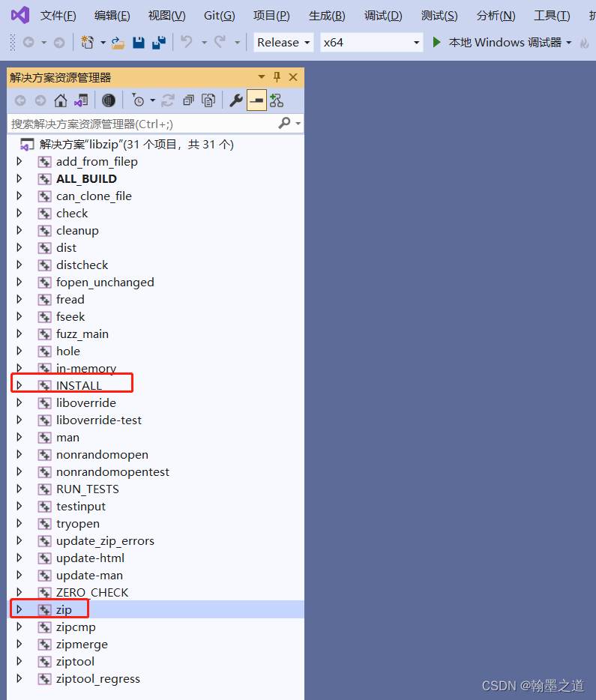Click the Navigate Backward toolbar icon
Viewport: 596px width, 700px height.
[x=28, y=43]
